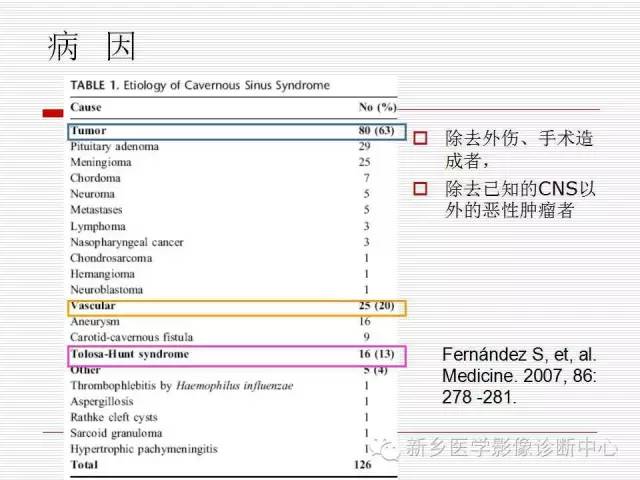Click the value '16 (13)'
The height and width of the screenshot is (480, 640).
tap(376, 354)
